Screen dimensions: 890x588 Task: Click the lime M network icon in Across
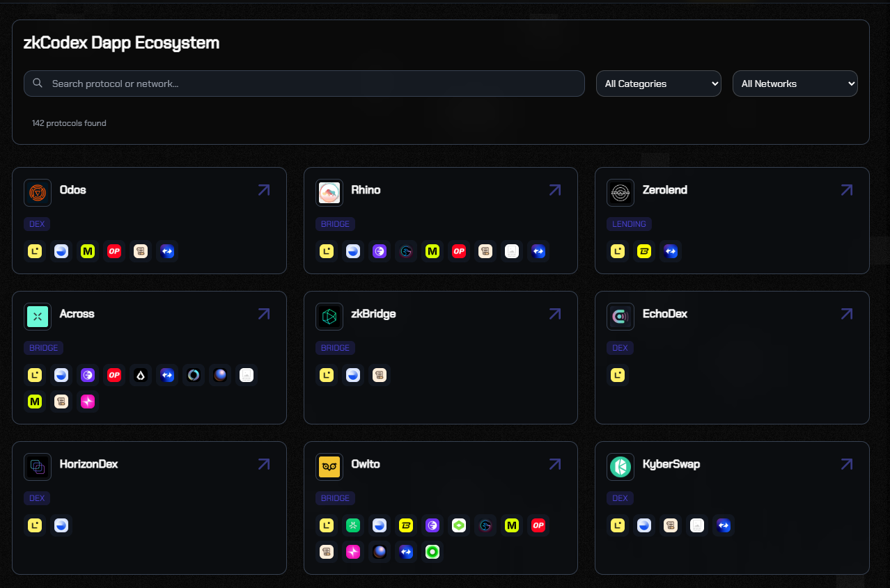(35, 402)
